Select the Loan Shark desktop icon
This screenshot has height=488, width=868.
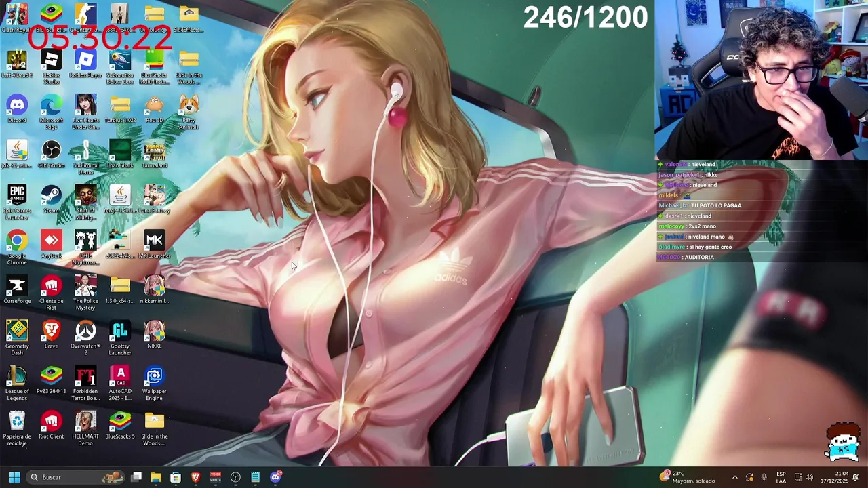120,155
